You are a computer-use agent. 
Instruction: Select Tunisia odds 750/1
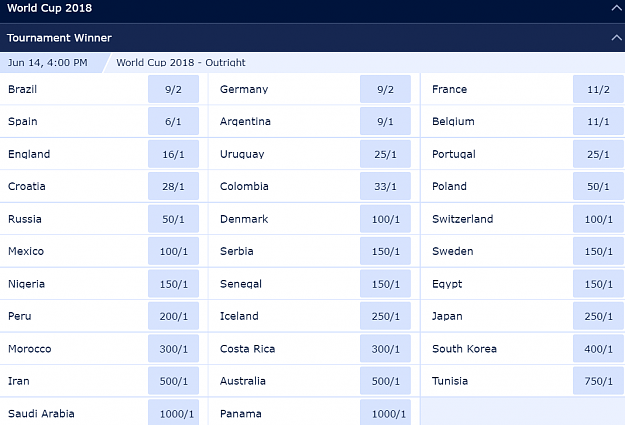(x=598, y=381)
